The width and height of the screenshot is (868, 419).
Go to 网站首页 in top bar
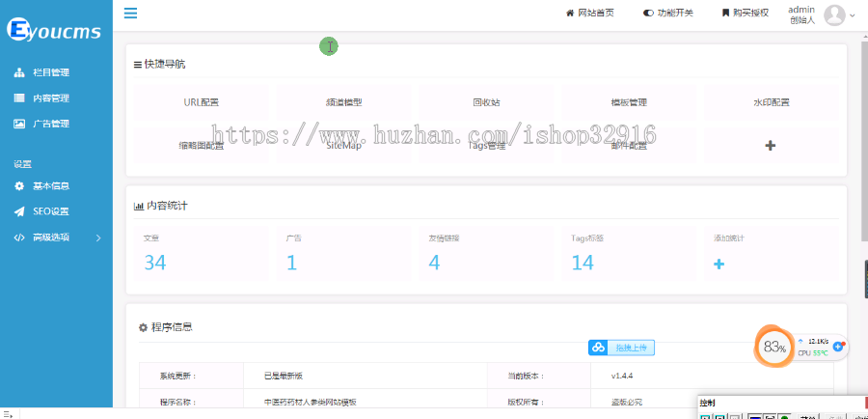click(589, 14)
